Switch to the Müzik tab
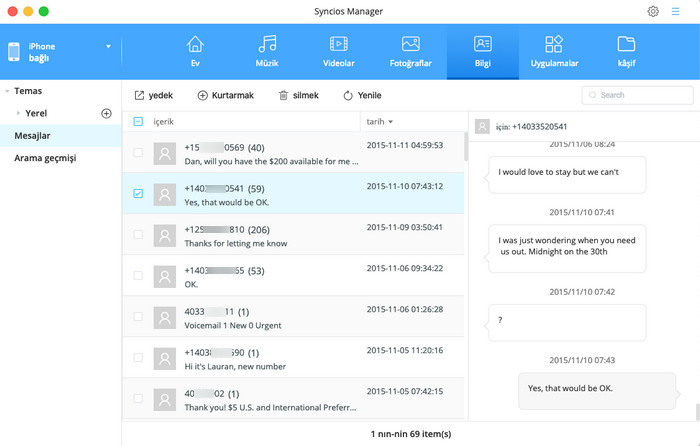Viewport: 700px width, 446px height. (x=267, y=52)
